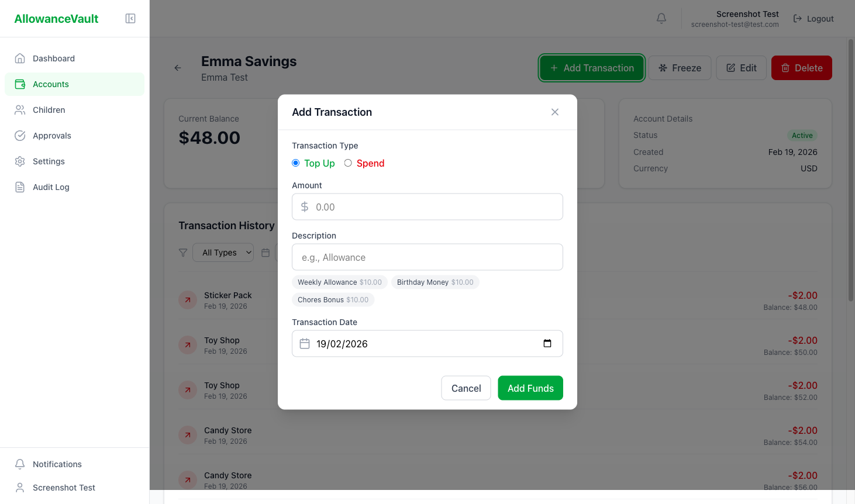Choose the Spend radio button
Screen dimensions: 855x504
[348, 163]
